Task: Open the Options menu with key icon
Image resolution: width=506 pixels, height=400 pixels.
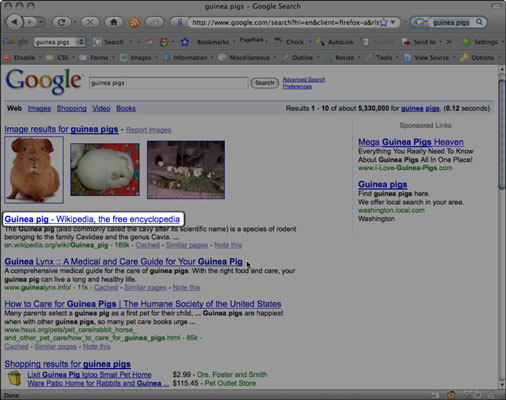Action: point(479,58)
